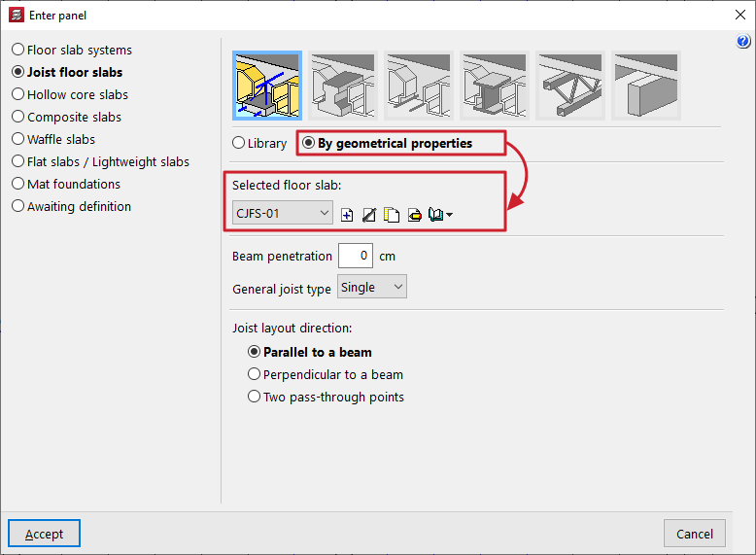Choose the precast concrete joist slab type thumbnail
The height and width of the screenshot is (555, 756).
pos(343,86)
